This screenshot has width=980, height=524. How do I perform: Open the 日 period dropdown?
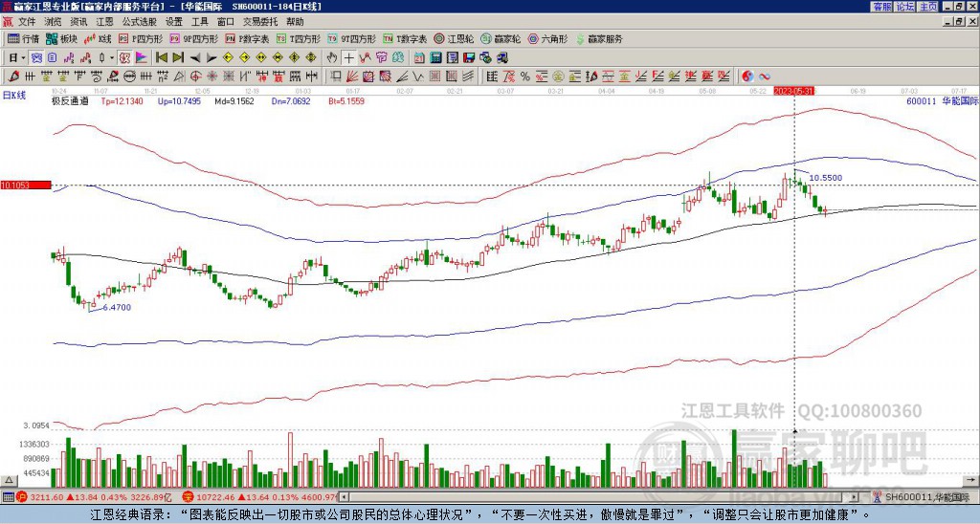(17, 58)
